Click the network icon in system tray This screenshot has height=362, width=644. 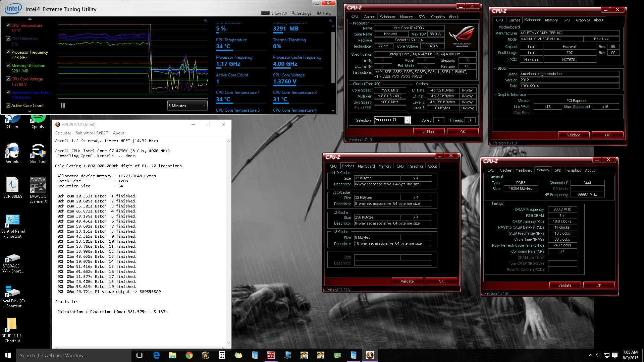point(607,355)
